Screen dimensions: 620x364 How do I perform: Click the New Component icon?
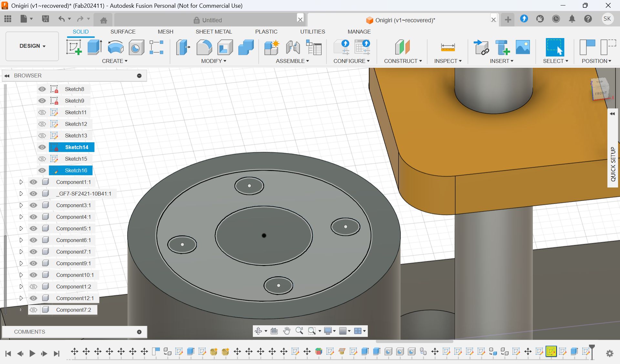pyautogui.click(x=272, y=47)
